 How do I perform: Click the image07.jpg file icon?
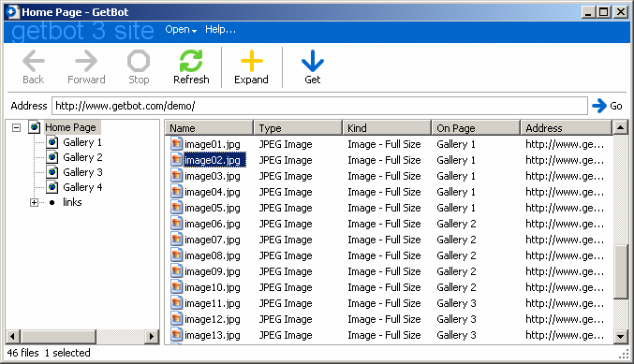176,240
